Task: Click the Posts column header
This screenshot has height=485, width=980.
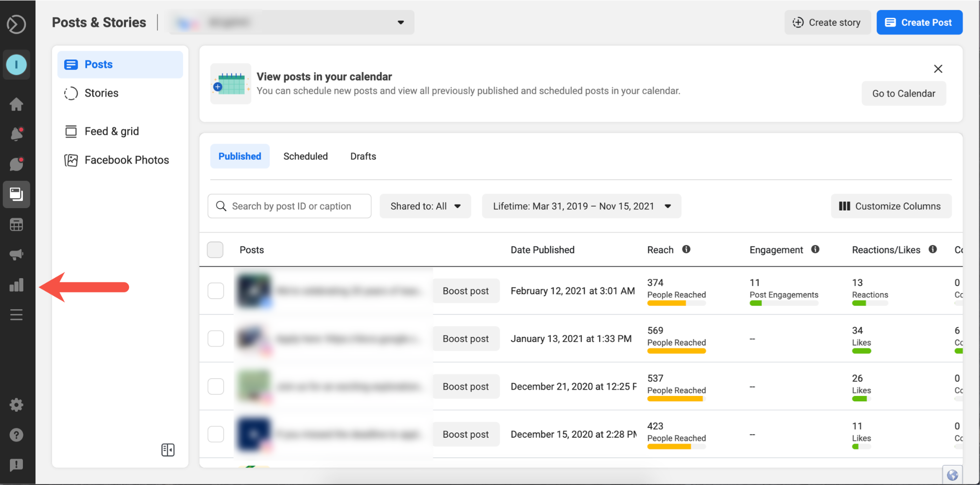Action: pyautogui.click(x=252, y=250)
